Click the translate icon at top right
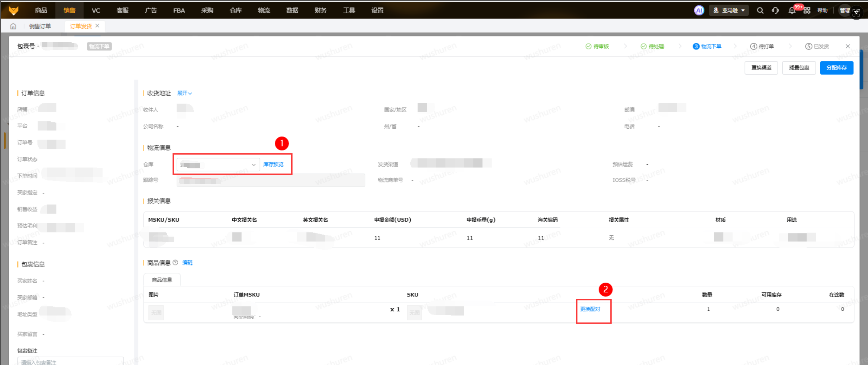This screenshot has width=868, height=365. [856, 13]
